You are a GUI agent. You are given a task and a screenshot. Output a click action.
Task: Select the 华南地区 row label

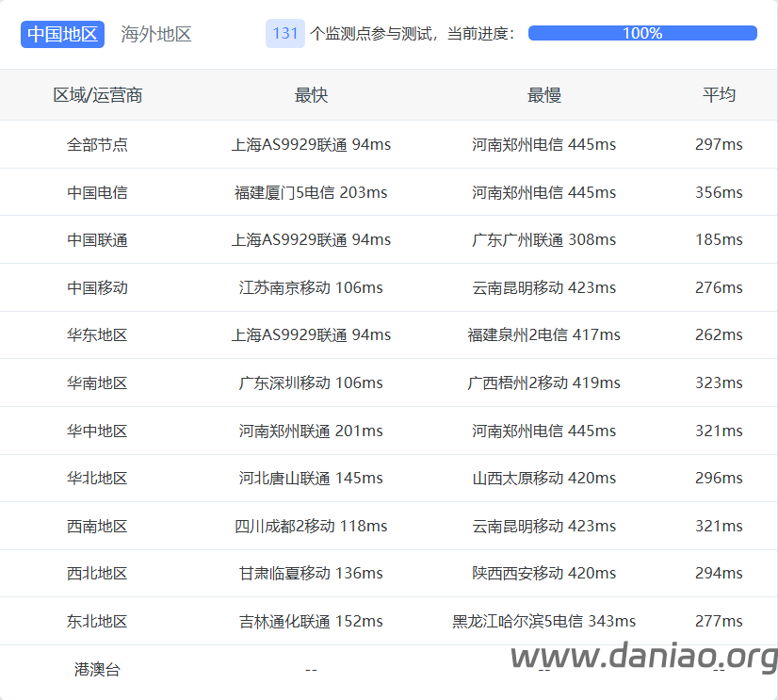tap(97, 383)
